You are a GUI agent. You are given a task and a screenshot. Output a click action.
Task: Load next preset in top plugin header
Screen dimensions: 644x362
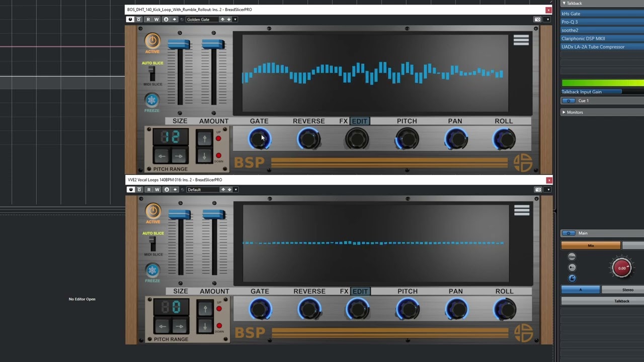tap(229, 20)
